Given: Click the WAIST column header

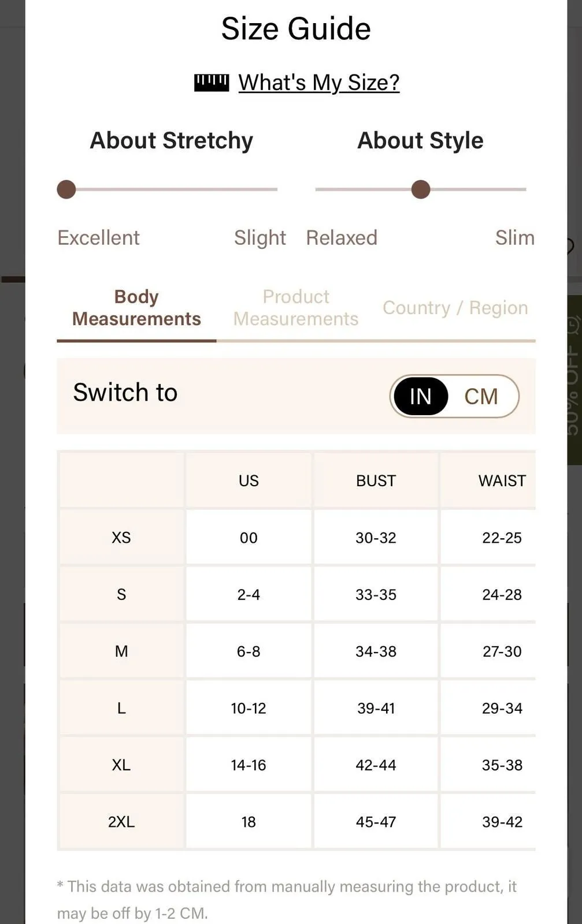Looking at the screenshot, I should [x=502, y=481].
